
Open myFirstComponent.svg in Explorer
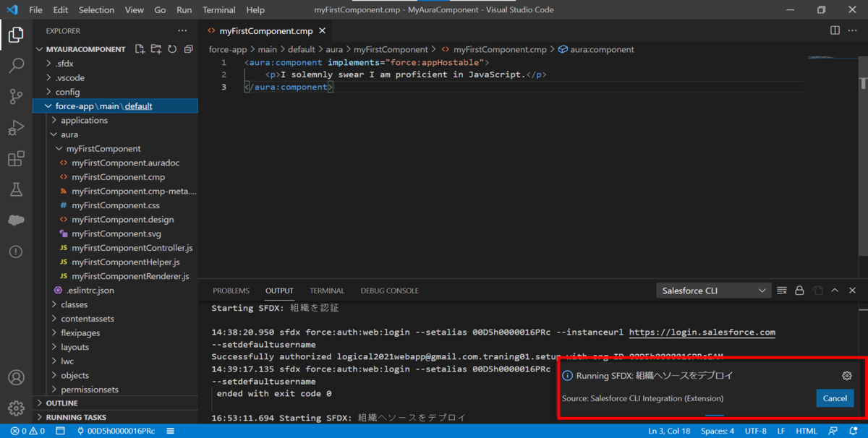(x=116, y=233)
